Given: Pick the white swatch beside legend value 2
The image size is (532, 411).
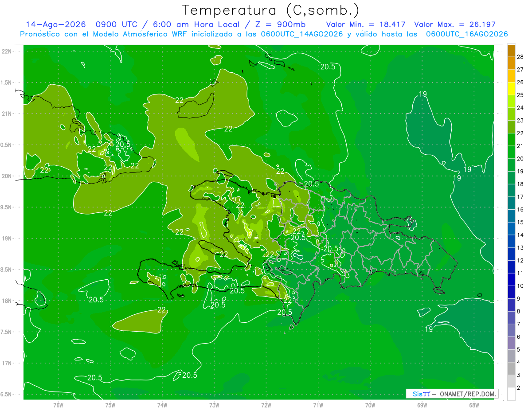Looking at the screenshot, I should coord(511,394).
